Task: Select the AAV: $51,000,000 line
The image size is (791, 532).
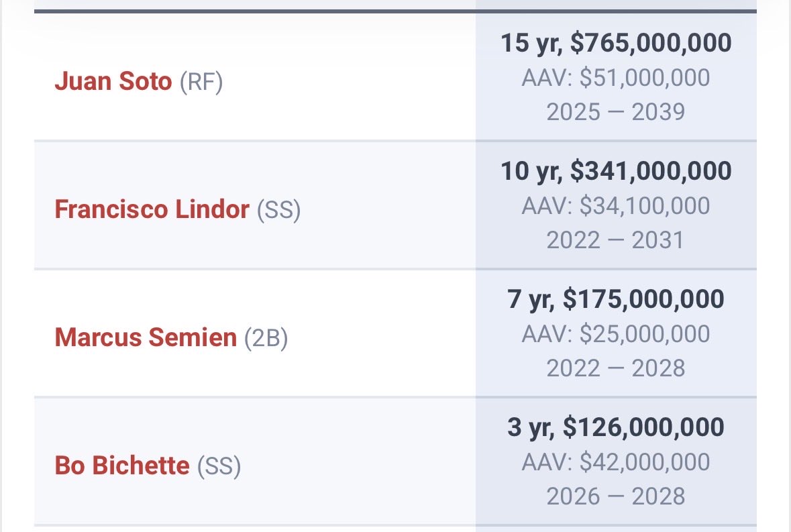Action: 616,78
